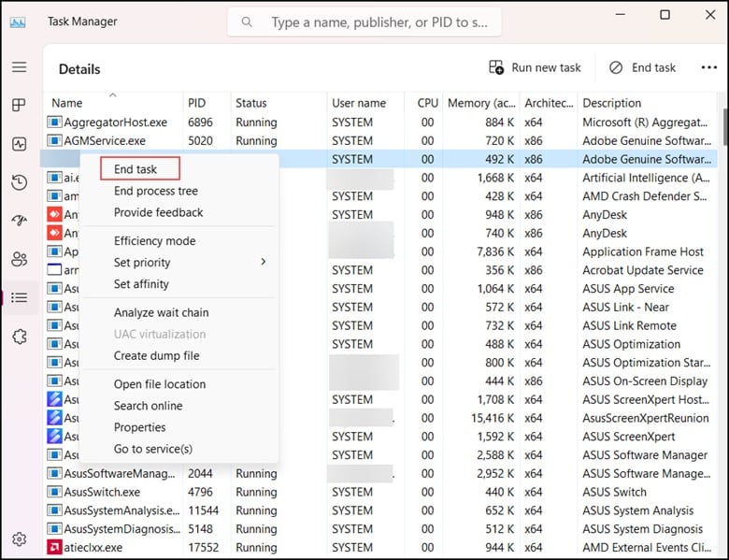Screen dimensions: 729x560
Task: Sort by Status column header
Action: [x=279, y=103]
